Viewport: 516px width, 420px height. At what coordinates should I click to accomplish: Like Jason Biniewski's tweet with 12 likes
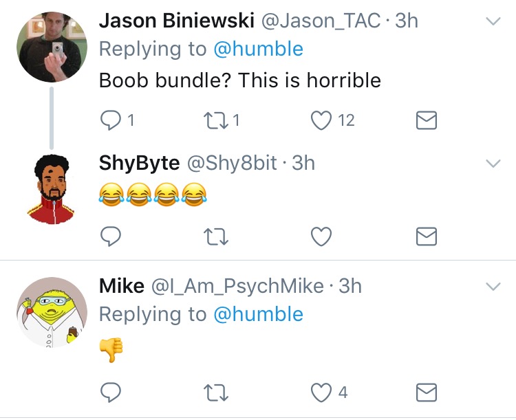pyautogui.click(x=321, y=120)
